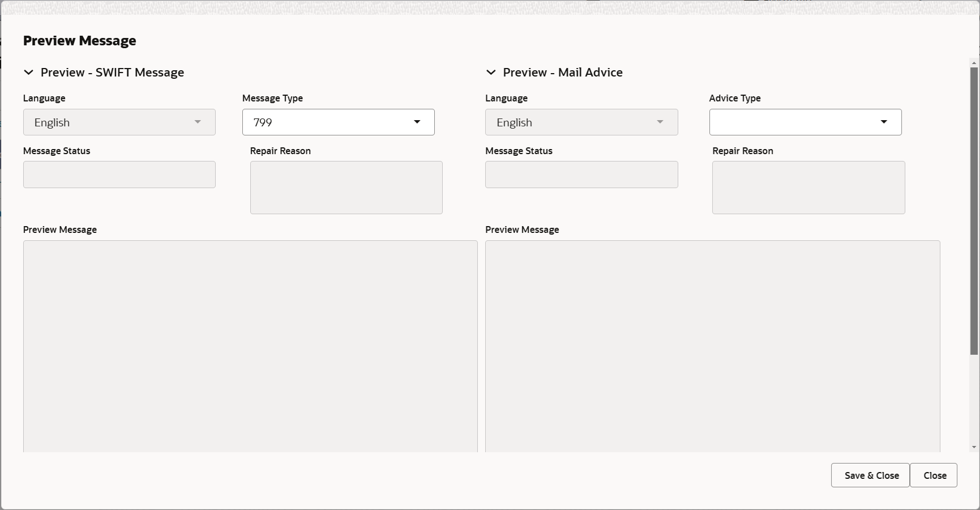
Task: Click the scrollbar up arrow
Action: [x=974, y=62]
